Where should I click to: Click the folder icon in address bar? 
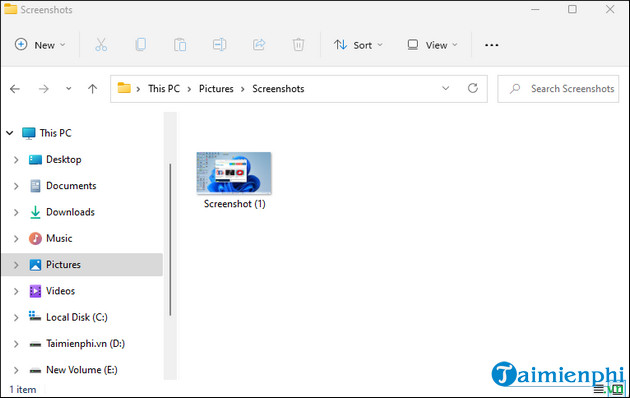tap(124, 88)
